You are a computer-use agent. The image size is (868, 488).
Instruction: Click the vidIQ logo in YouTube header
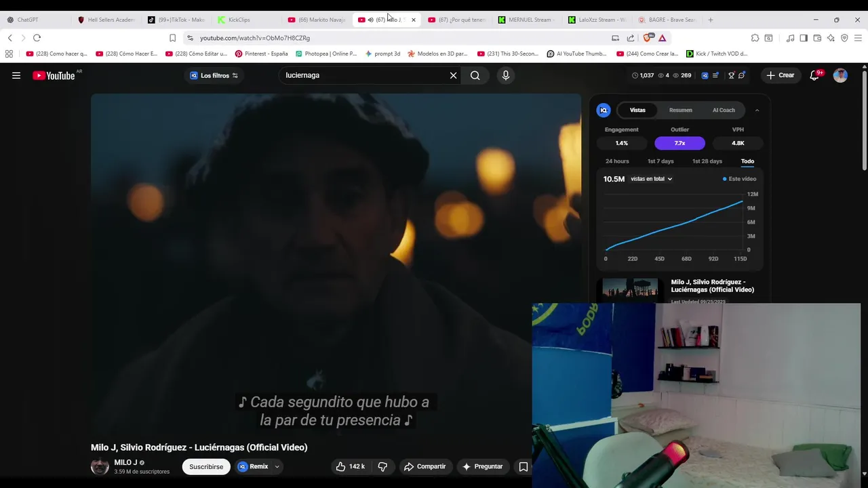coord(705,75)
